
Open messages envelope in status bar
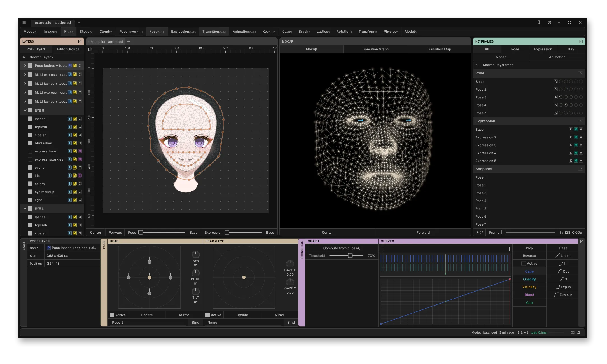click(573, 332)
